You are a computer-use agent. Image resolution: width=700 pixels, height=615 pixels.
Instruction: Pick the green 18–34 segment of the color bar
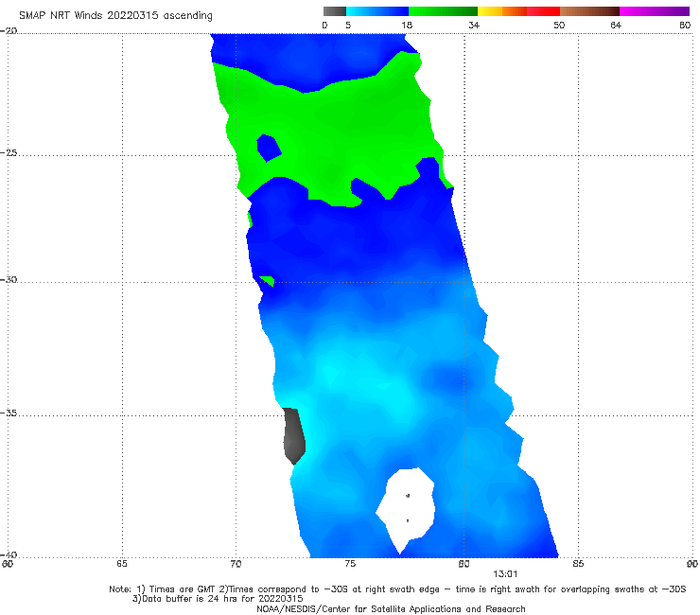click(x=444, y=11)
